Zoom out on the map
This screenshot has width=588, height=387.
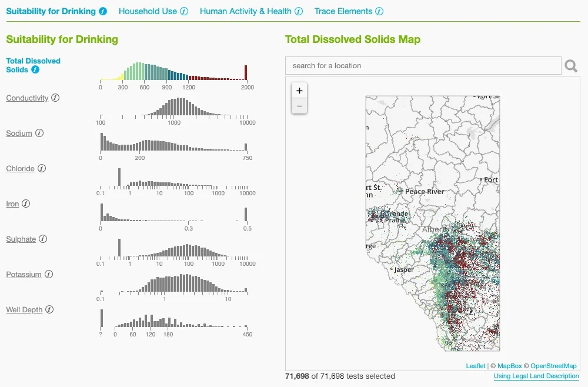[x=299, y=106]
